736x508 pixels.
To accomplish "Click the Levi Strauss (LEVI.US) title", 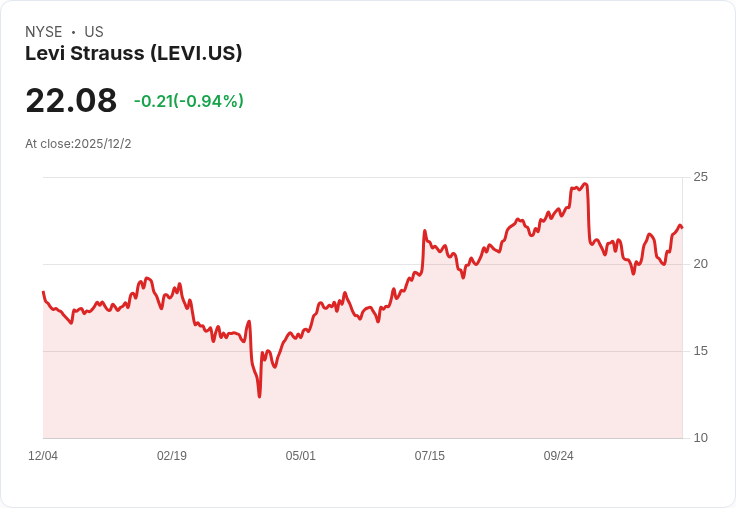I will click(133, 54).
